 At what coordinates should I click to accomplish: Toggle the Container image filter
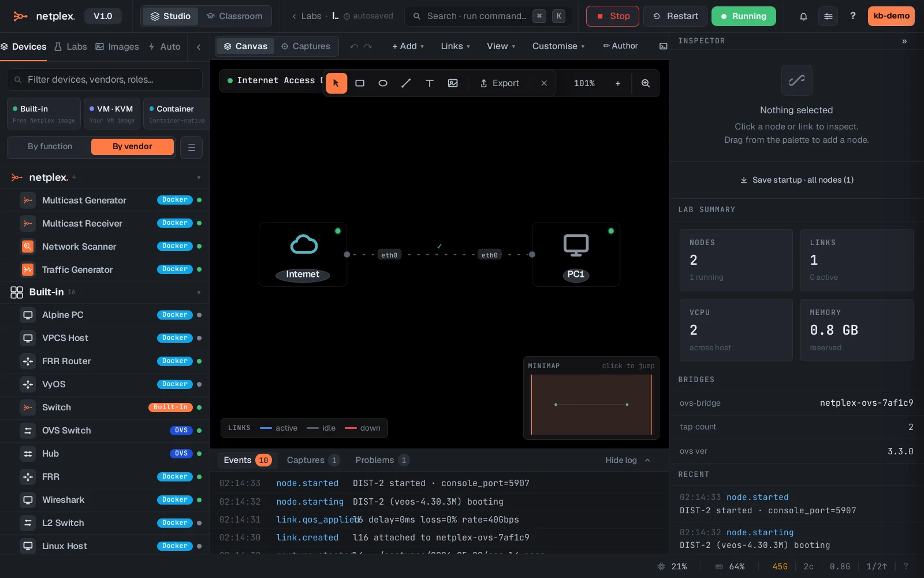point(177,113)
